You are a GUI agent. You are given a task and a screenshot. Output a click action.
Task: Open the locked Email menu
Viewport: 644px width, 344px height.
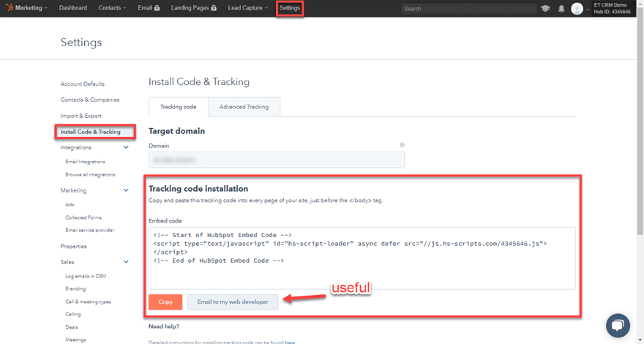[x=149, y=8]
